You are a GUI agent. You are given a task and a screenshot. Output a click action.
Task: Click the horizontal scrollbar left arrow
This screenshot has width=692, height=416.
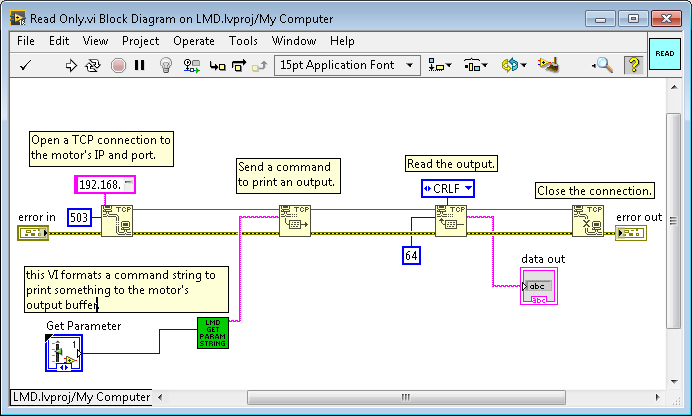[x=160, y=397]
